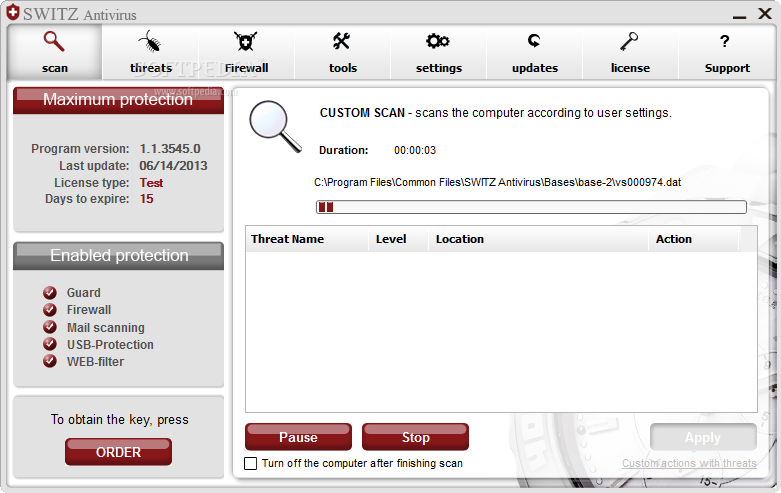
Task: Click the Firewall shield icon
Action: point(246,41)
